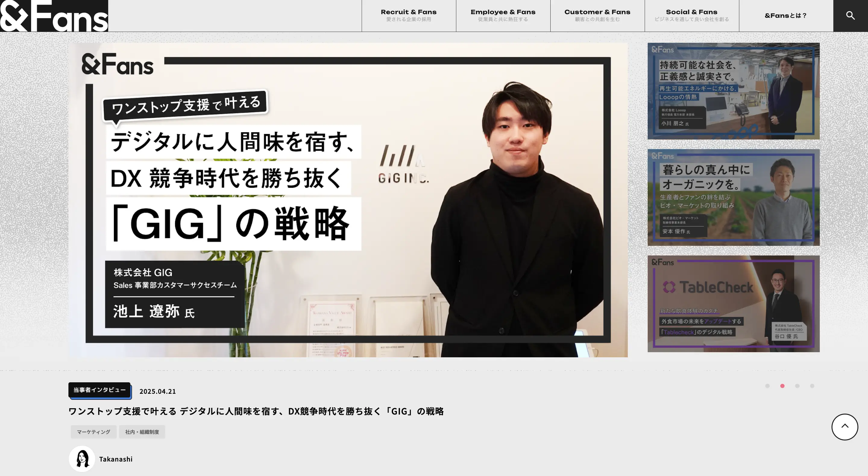Click the マーケティング tag
This screenshot has width=868, height=476.
click(x=93, y=432)
